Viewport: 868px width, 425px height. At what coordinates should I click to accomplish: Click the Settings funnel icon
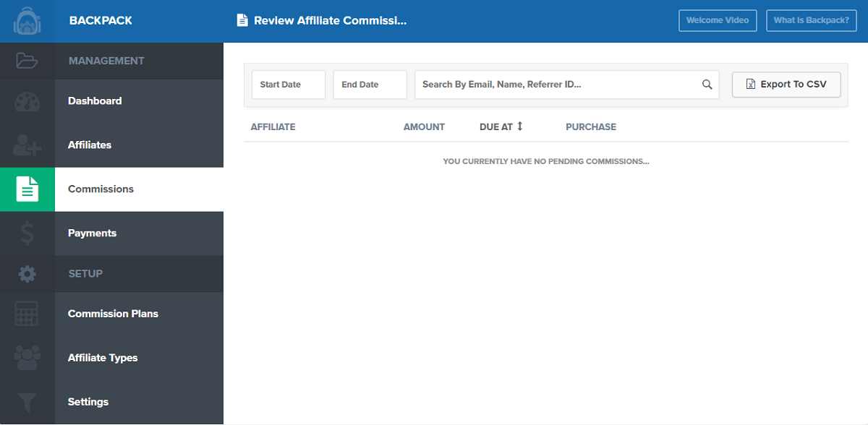[27, 402]
